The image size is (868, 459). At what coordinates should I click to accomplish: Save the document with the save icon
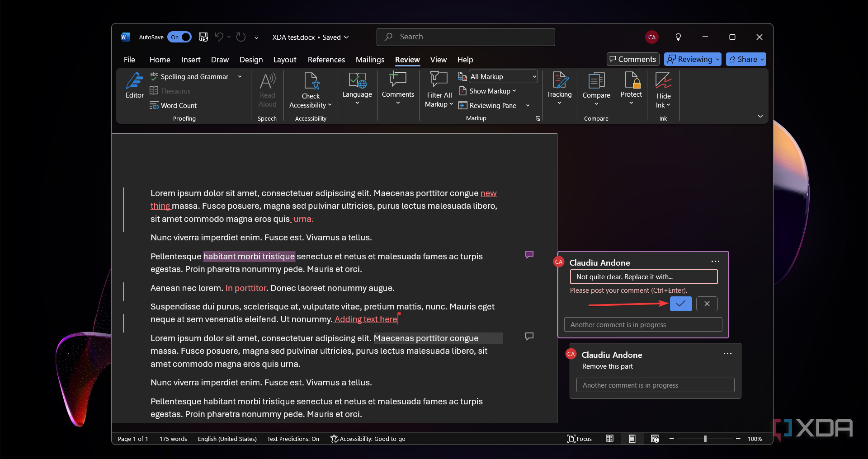pyautogui.click(x=203, y=37)
